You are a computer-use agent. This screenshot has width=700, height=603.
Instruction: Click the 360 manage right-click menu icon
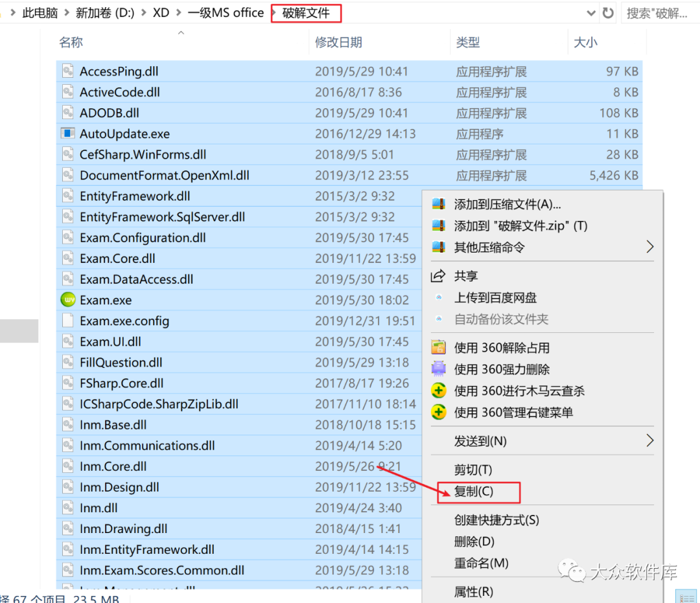439,412
